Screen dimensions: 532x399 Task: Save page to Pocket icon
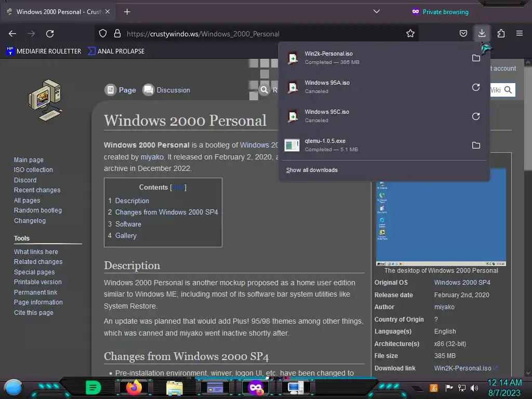(x=463, y=34)
